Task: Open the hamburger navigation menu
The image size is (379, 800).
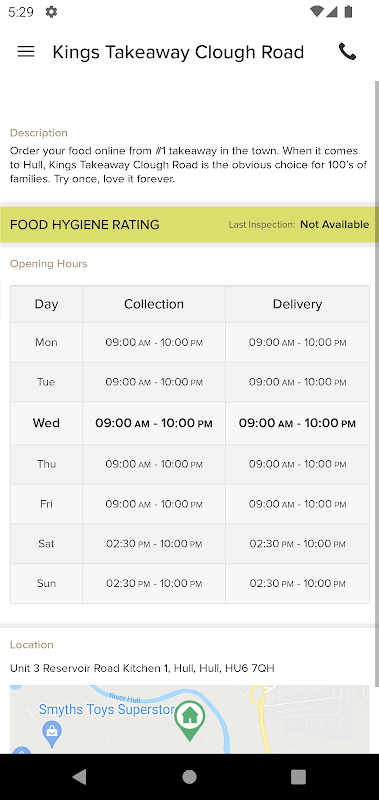Action: coord(26,52)
